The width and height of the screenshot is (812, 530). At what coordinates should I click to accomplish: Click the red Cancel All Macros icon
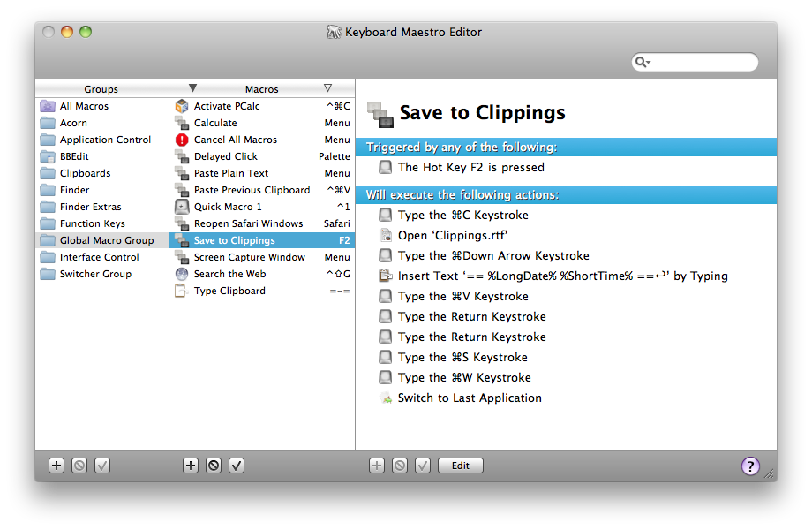[182, 140]
